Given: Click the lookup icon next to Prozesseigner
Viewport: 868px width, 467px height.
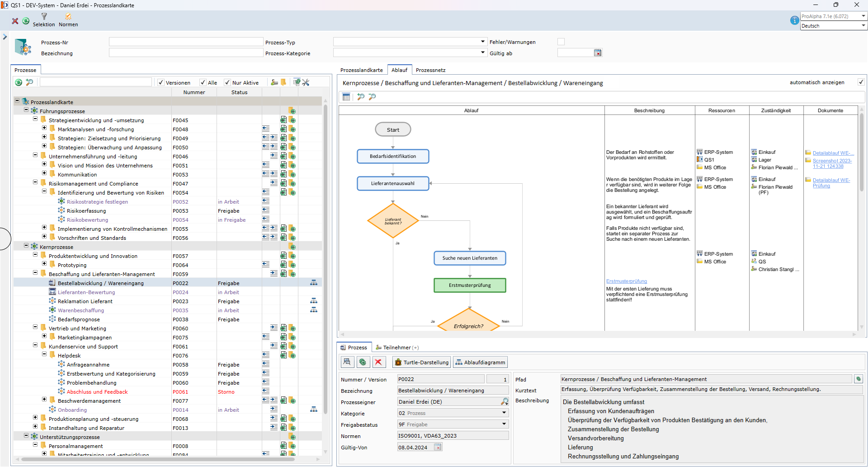Looking at the screenshot, I should [505, 401].
